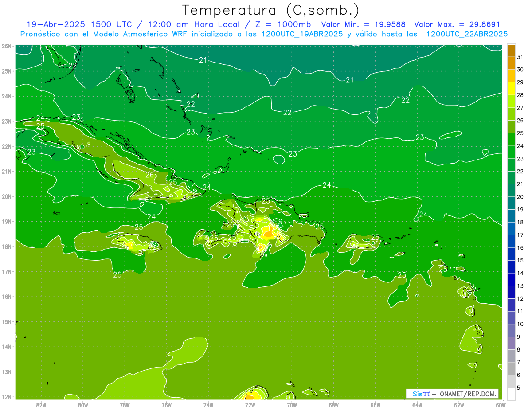Click the latitude axis label "20N"
The height and width of the screenshot is (411, 532).
tap(7, 196)
